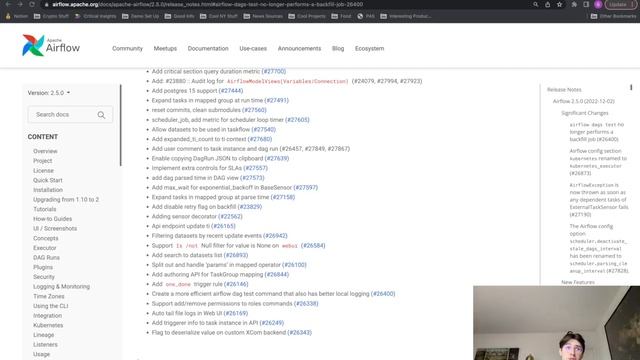Open the purple profile avatar
Viewport: 640px width, 360px height.
598,4
